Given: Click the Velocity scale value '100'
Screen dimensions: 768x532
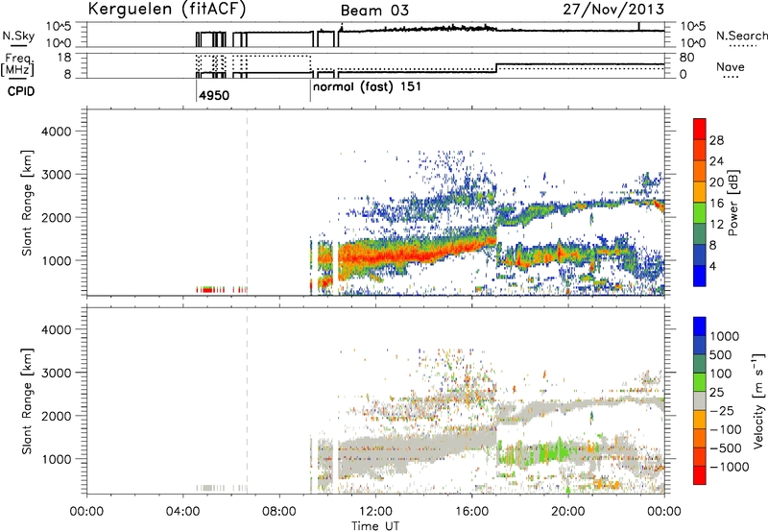Looking at the screenshot, I should click(x=721, y=374).
